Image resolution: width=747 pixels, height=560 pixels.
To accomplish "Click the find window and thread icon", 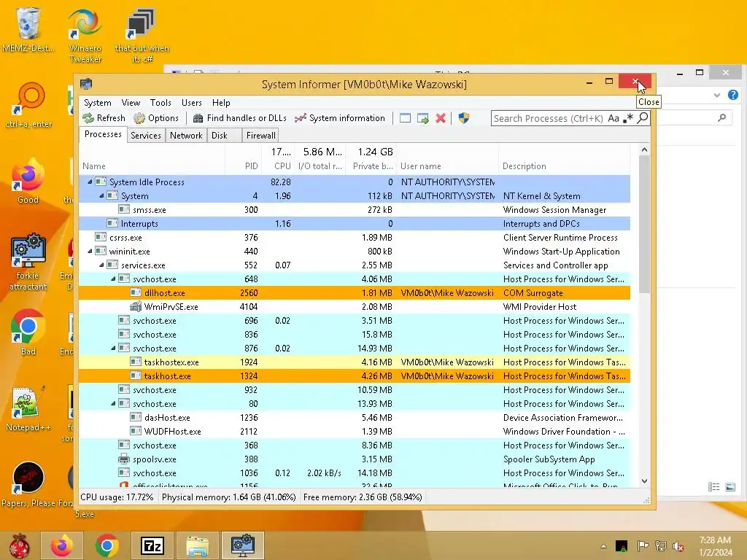I will pyautogui.click(x=422, y=118).
